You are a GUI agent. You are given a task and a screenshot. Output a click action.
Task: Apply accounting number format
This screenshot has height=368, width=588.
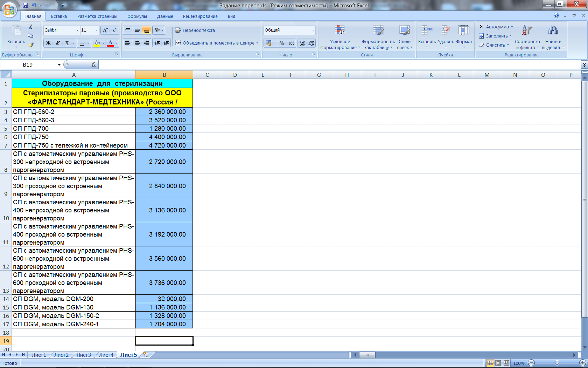pyautogui.click(x=268, y=43)
